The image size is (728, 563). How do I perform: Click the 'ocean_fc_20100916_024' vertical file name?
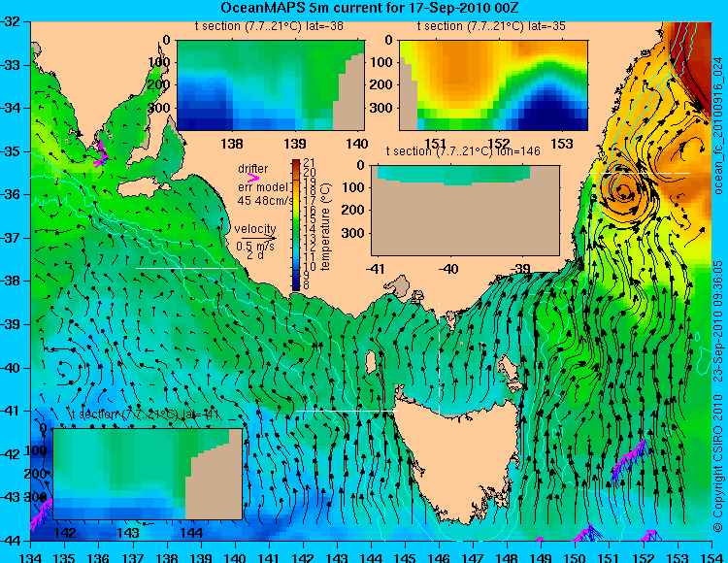(718, 127)
